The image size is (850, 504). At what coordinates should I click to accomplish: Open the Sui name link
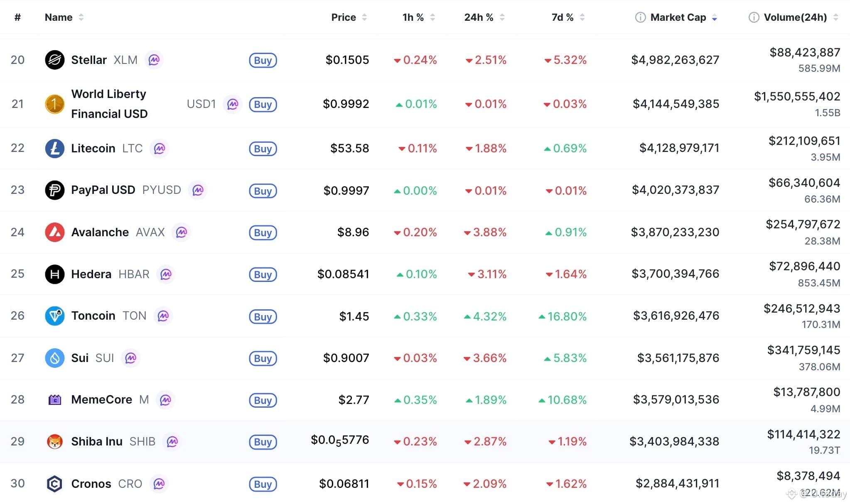click(80, 358)
